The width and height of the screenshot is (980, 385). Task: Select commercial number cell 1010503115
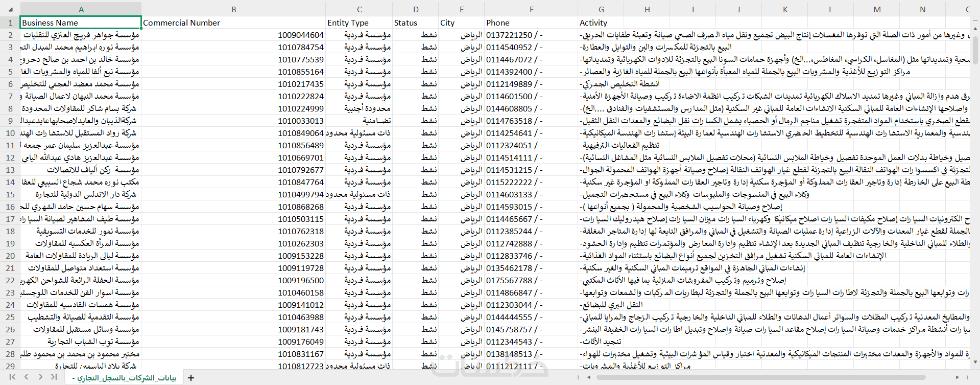[234, 219]
